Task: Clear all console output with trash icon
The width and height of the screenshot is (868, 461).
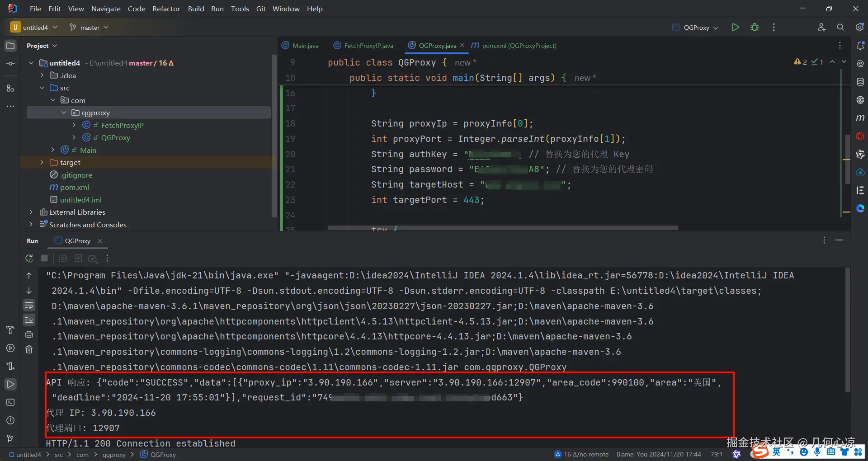Action: click(x=29, y=349)
